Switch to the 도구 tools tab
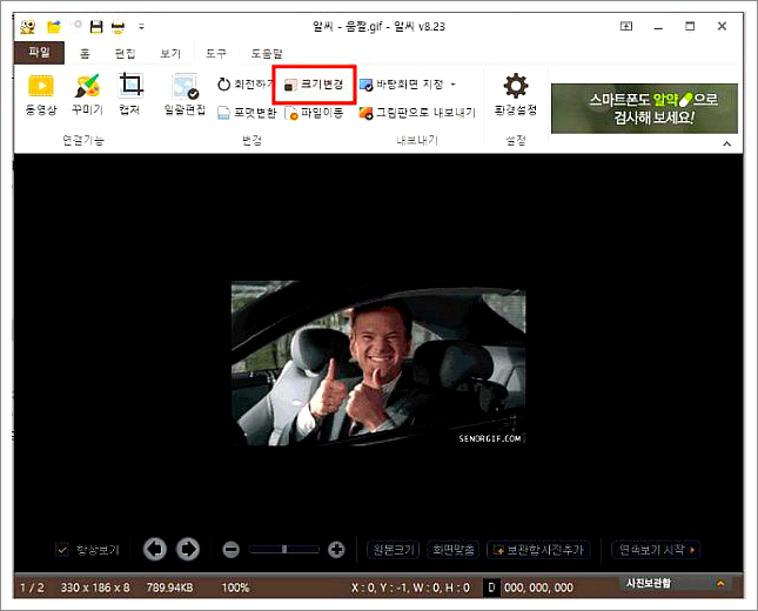758x611 pixels. pos(216,53)
